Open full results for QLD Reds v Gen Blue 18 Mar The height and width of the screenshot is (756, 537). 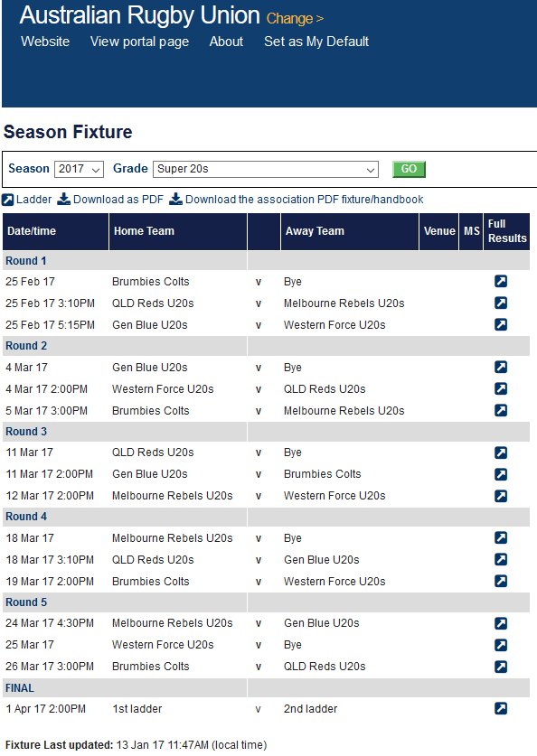tap(501, 559)
